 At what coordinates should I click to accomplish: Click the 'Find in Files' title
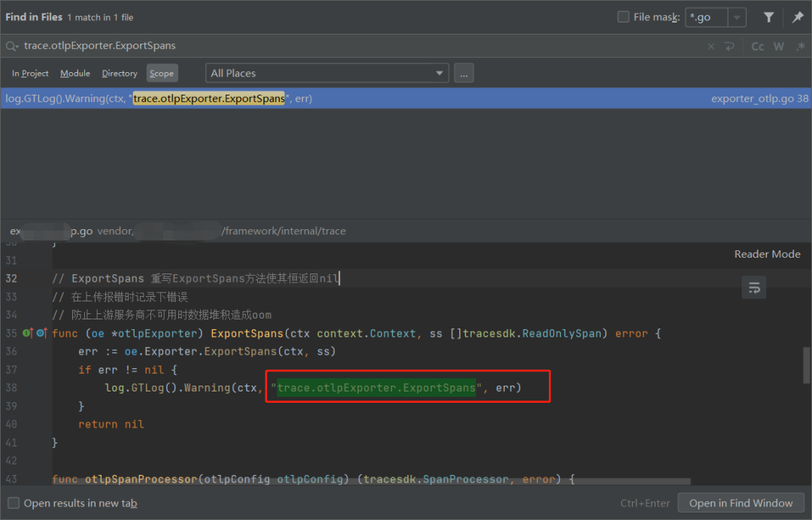(x=34, y=17)
